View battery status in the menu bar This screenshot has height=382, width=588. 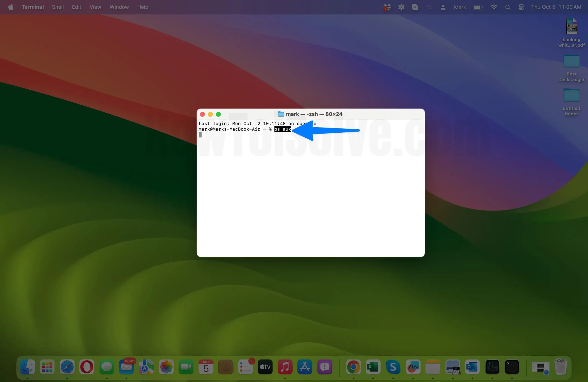477,7
